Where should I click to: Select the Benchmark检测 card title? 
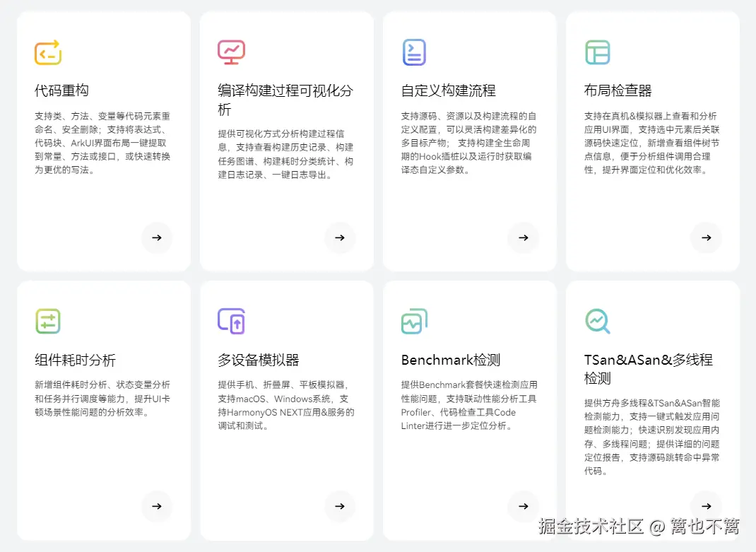tap(451, 360)
